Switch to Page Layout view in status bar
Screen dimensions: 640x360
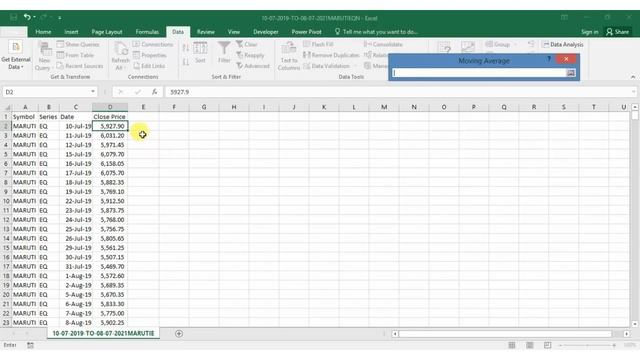(529, 345)
